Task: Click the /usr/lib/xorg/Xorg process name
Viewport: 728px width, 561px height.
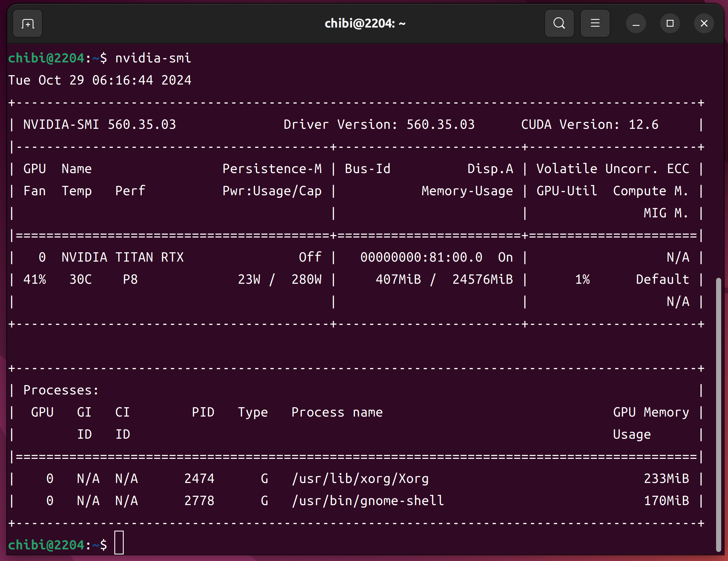Action: 360,479
